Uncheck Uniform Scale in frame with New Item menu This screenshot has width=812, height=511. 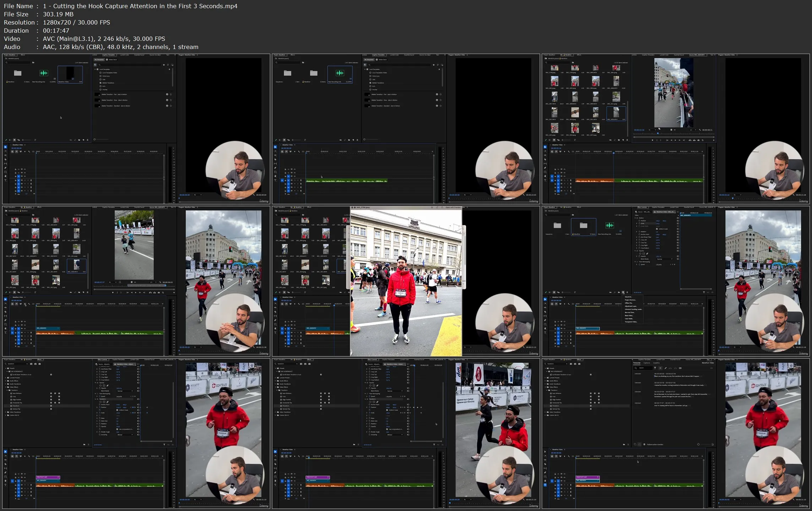(657, 229)
